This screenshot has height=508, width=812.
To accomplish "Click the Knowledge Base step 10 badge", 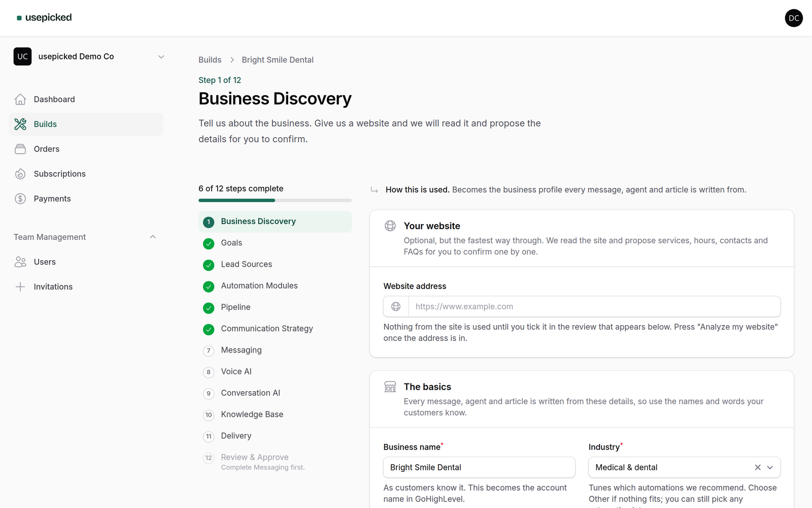I will pyautogui.click(x=209, y=415).
